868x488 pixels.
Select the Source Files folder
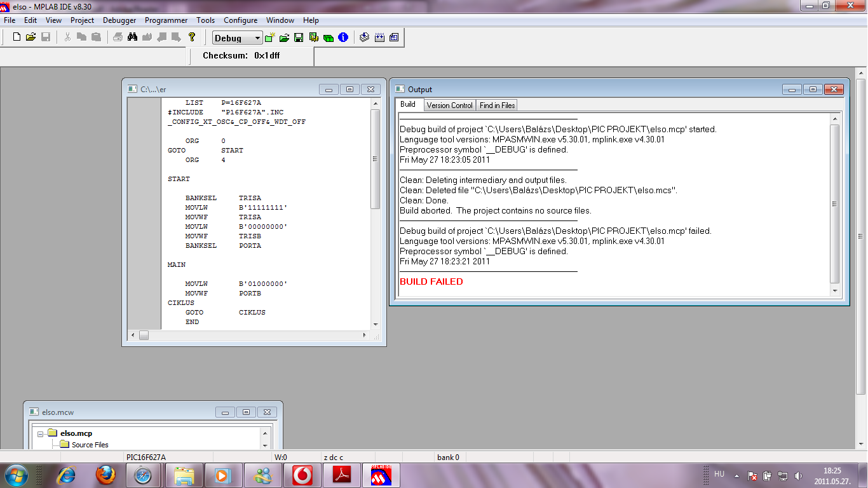pyautogui.click(x=90, y=445)
